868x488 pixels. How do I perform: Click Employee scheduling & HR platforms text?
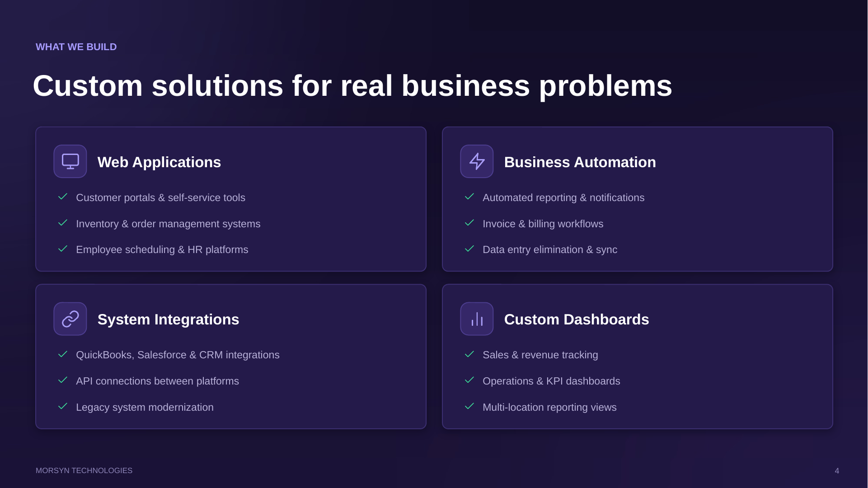pyautogui.click(x=162, y=250)
